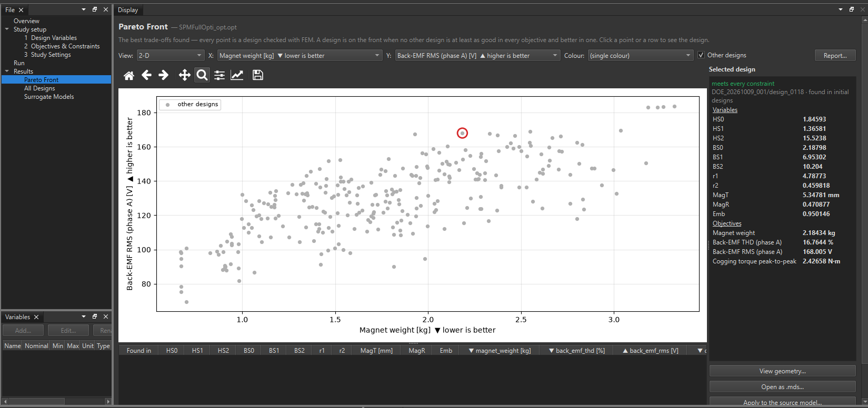Float the Display panel
The height and width of the screenshot is (408, 868).
click(x=852, y=9)
